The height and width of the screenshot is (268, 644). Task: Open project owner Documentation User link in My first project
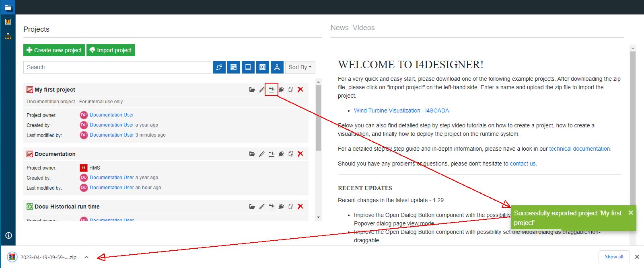(x=112, y=115)
